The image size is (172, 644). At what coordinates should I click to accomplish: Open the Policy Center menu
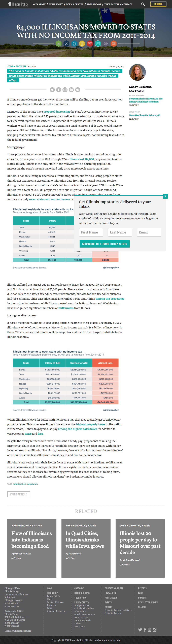75,4
